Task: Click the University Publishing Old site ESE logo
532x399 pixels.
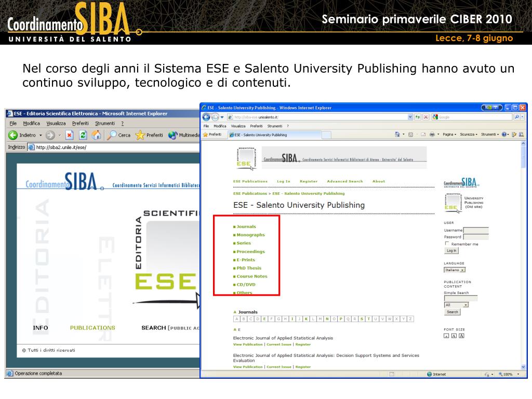Action: click(x=453, y=203)
